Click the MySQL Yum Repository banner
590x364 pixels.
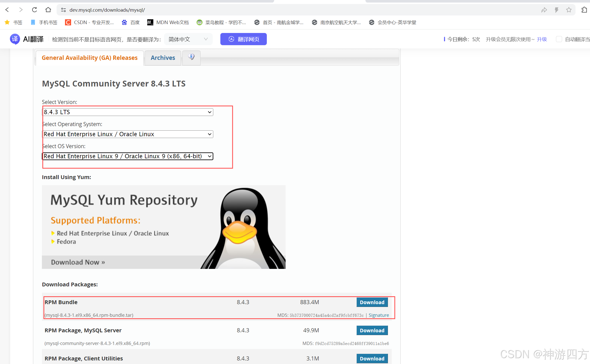pyautogui.click(x=163, y=227)
